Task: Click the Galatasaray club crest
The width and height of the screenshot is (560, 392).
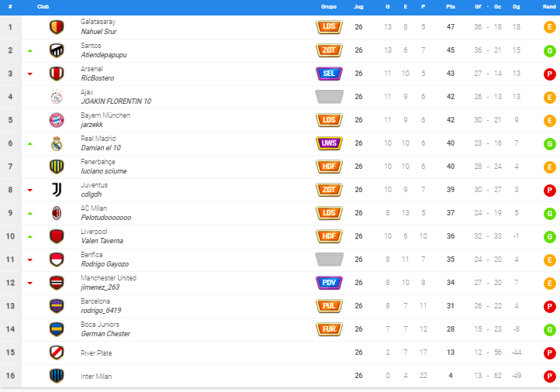Action: pos(57,27)
